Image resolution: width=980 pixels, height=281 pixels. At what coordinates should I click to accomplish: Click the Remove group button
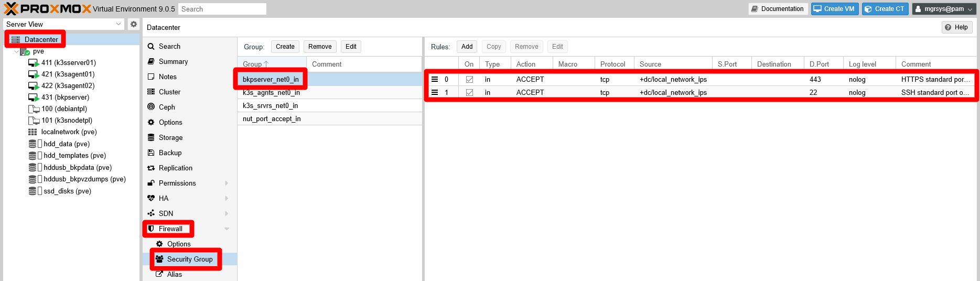[320, 47]
